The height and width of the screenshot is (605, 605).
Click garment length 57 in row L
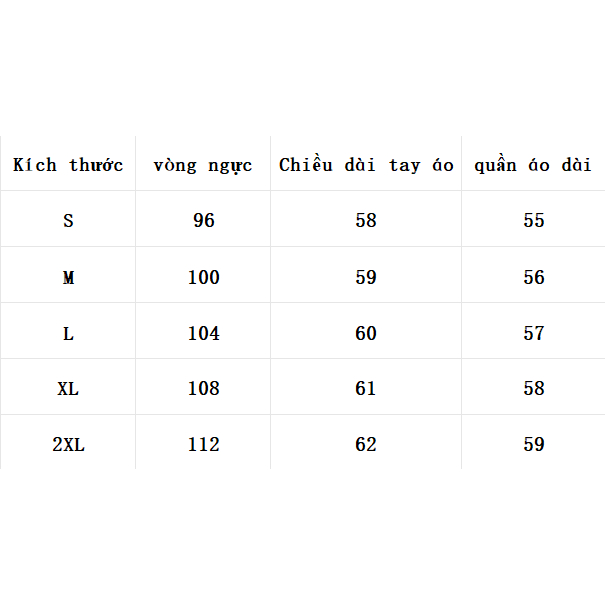tap(534, 333)
